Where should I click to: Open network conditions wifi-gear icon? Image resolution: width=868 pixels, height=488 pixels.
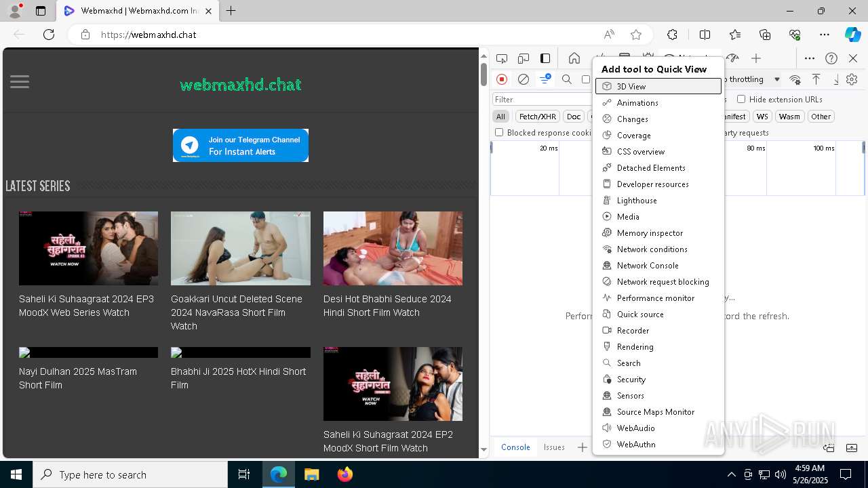(795, 79)
